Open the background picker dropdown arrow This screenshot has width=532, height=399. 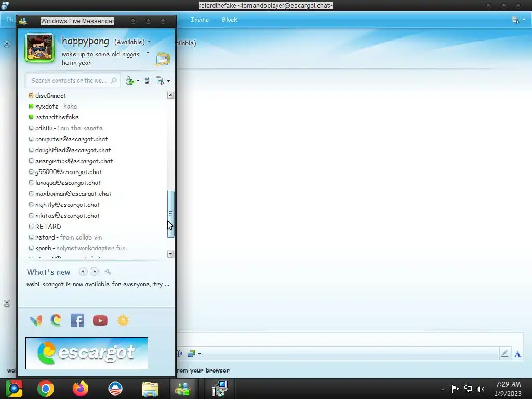click(199, 354)
